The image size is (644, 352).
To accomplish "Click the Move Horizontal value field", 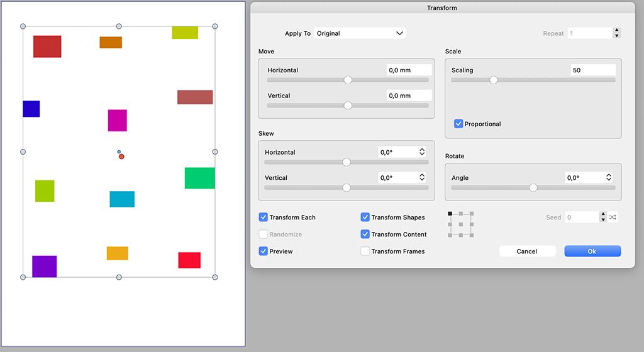I will pyautogui.click(x=409, y=70).
